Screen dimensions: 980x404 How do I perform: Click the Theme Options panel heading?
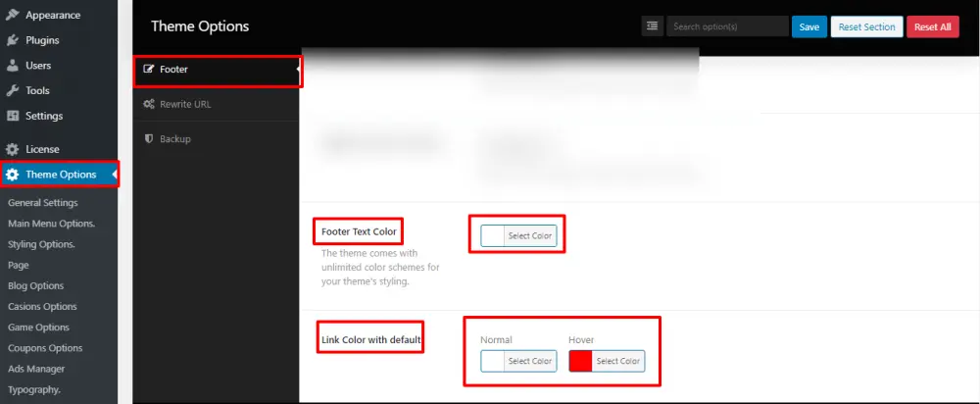click(x=200, y=26)
